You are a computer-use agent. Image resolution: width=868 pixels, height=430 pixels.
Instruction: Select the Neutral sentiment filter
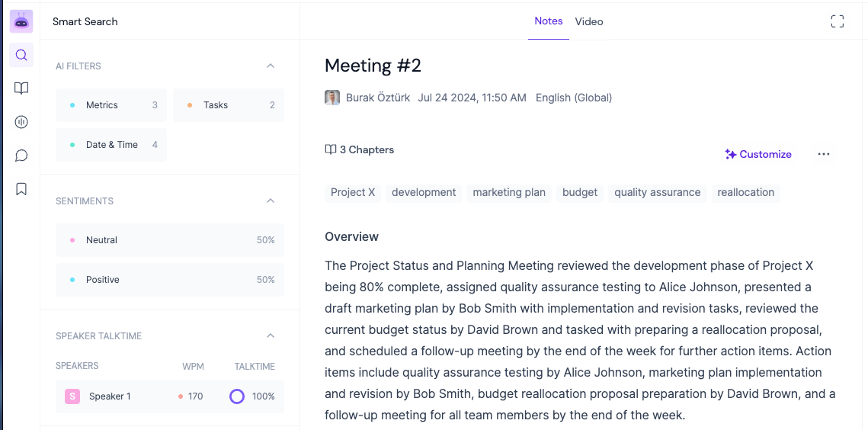point(170,240)
